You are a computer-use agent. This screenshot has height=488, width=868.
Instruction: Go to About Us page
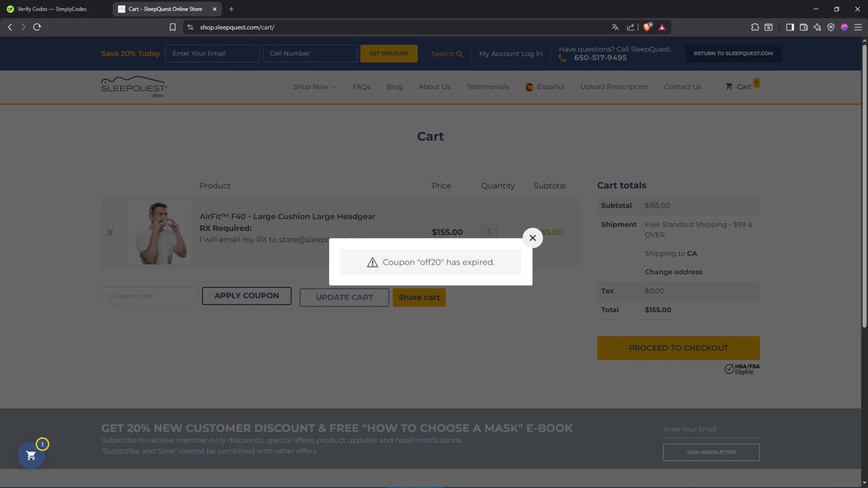pos(435,87)
